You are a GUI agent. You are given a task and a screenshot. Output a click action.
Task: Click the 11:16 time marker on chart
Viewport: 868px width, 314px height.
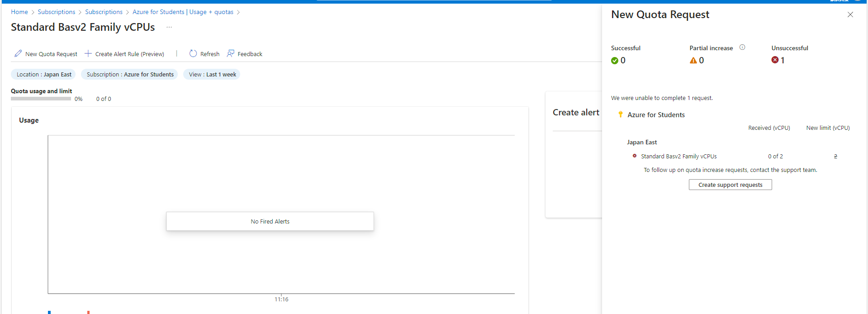tap(281, 299)
